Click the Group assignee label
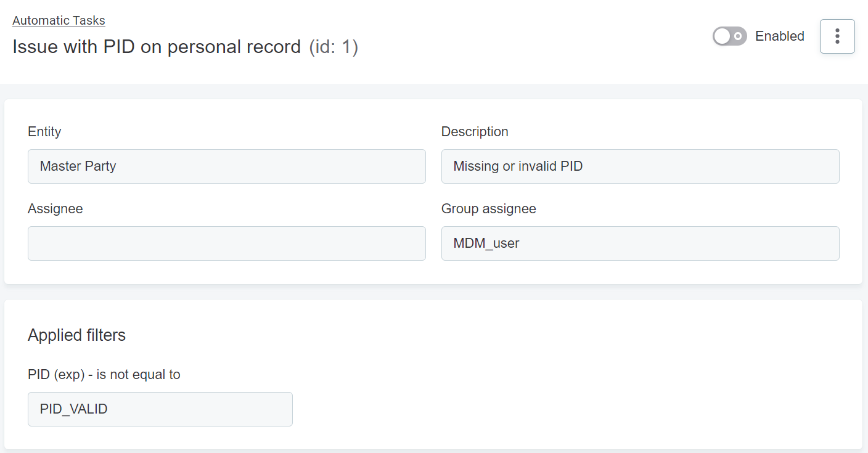Viewport: 868px width, 453px height. point(488,209)
